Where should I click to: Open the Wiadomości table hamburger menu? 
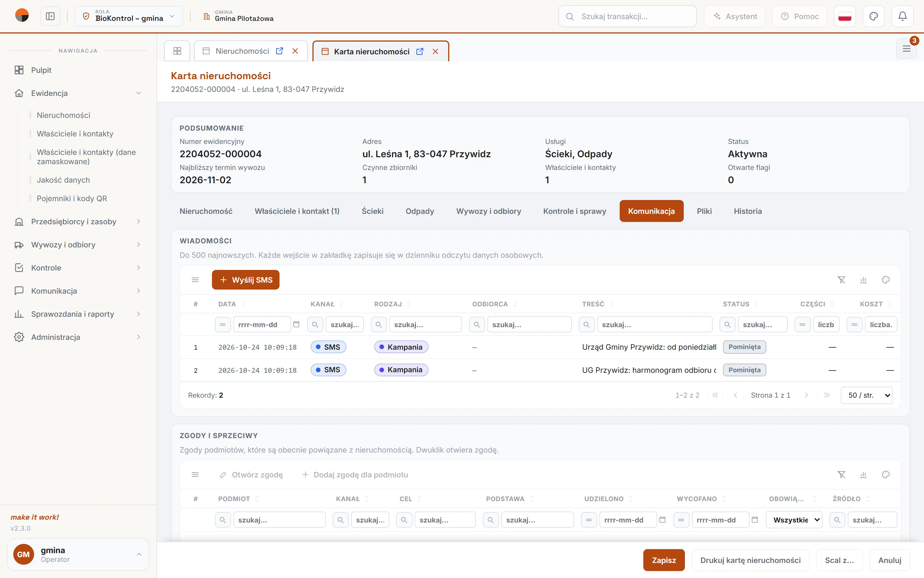click(x=195, y=280)
